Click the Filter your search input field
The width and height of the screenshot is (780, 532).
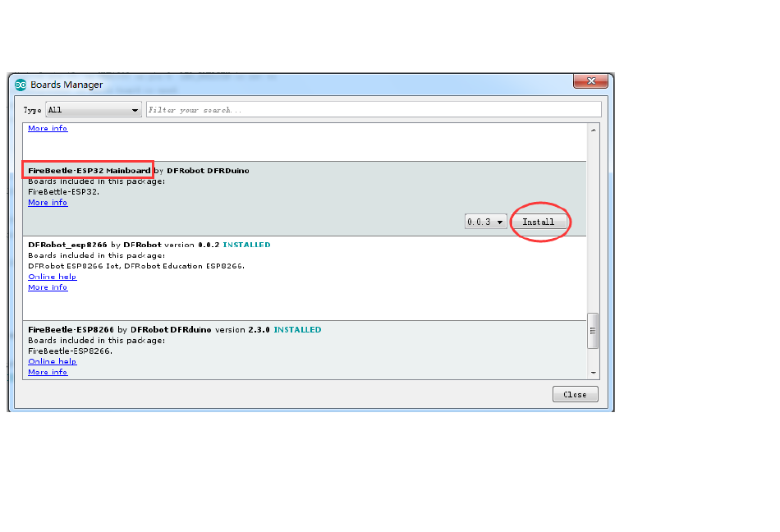tap(374, 110)
